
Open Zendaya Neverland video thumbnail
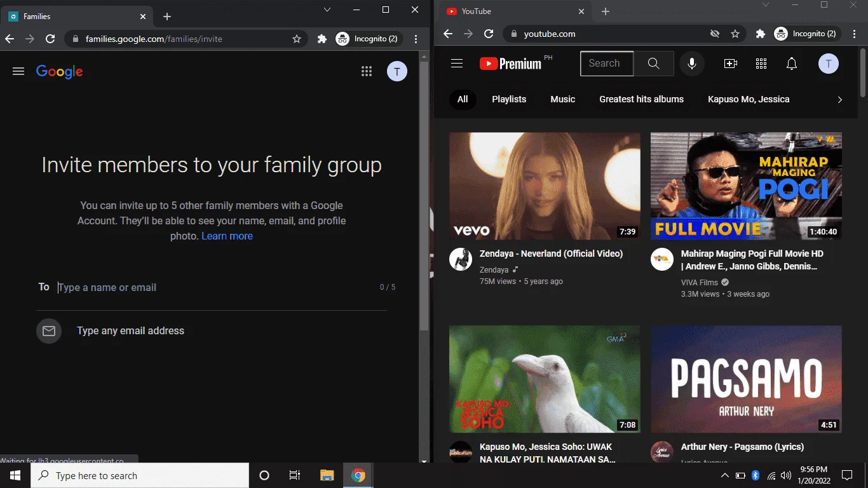[545, 186]
